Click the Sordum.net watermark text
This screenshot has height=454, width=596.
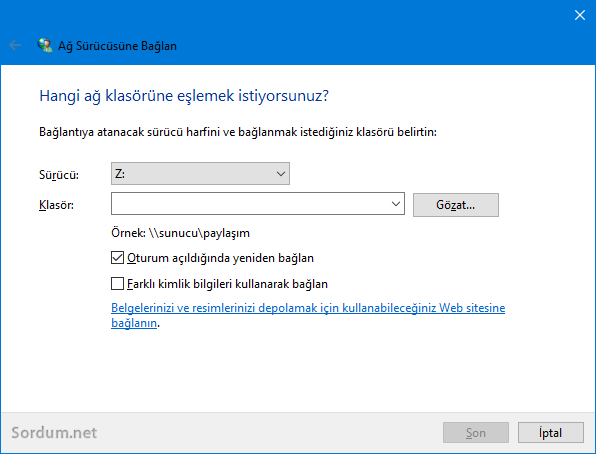click(x=54, y=433)
